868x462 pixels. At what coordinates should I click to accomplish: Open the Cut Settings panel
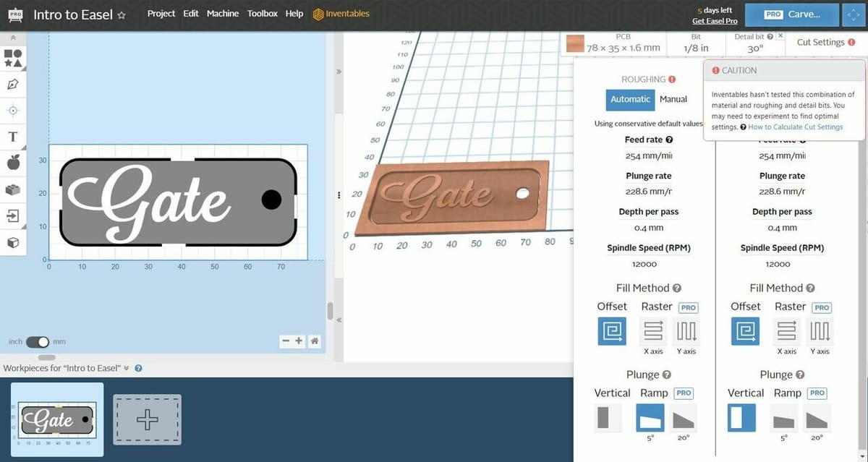(820, 43)
